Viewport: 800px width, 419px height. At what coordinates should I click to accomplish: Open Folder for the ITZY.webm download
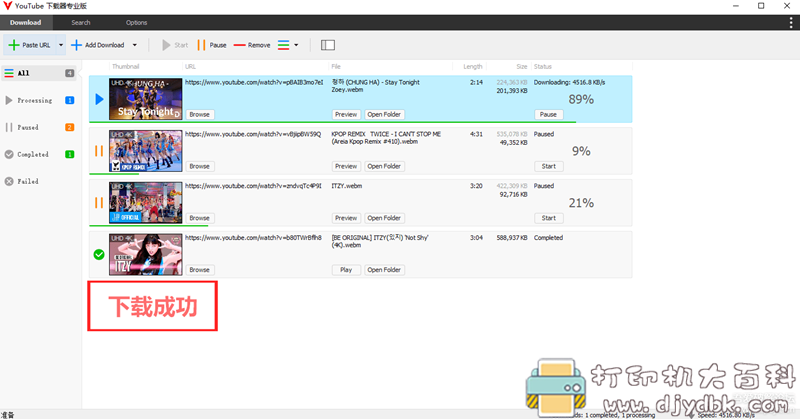point(384,218)
